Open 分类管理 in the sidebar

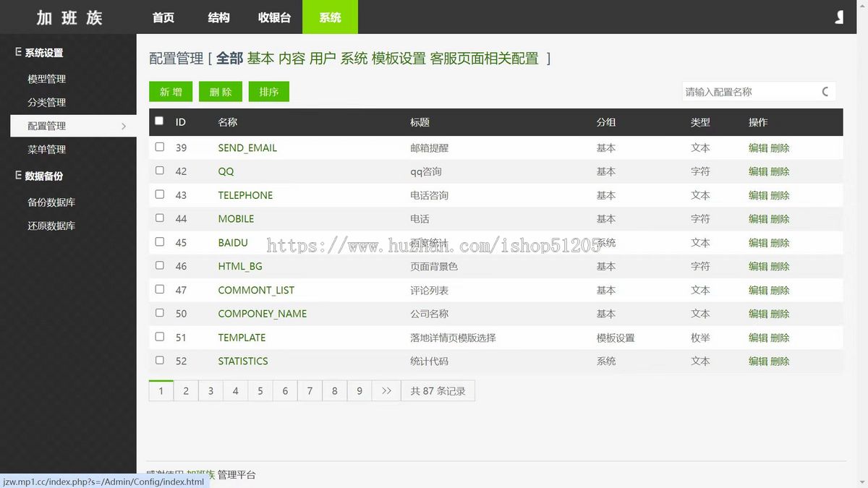click(47, 103)
